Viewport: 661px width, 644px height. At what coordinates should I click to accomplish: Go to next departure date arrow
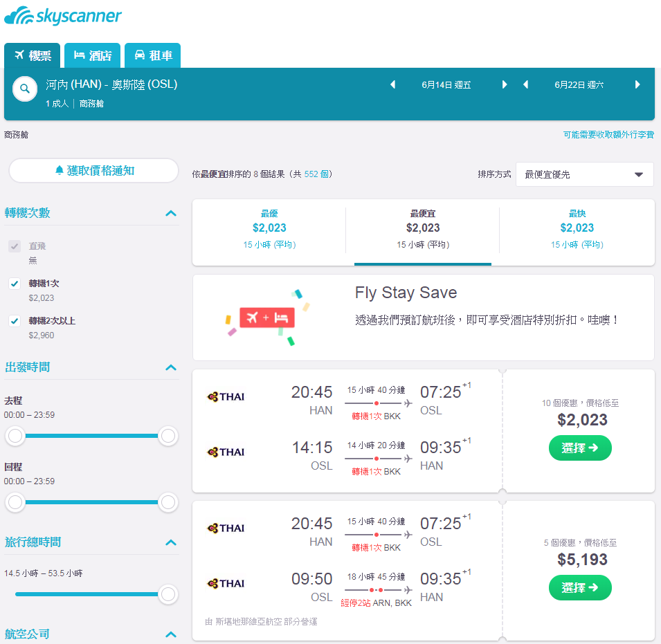click(504, 84)
